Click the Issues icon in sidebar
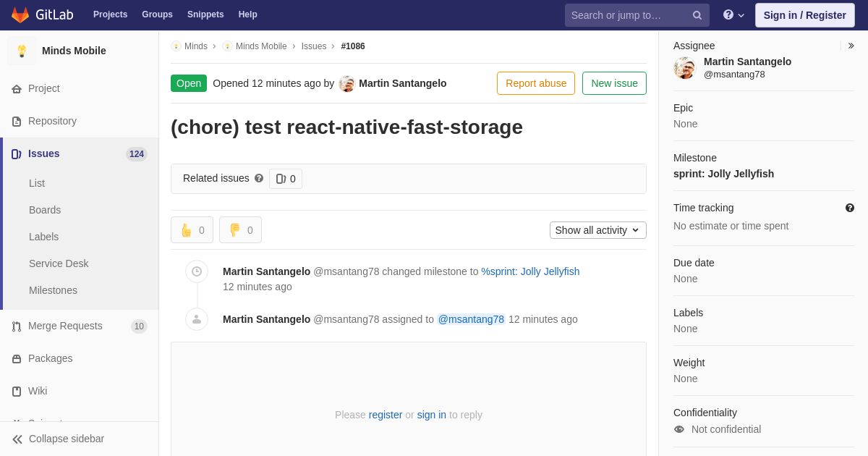Viewport: 868px width, 456px height. [x=17, y=154]
